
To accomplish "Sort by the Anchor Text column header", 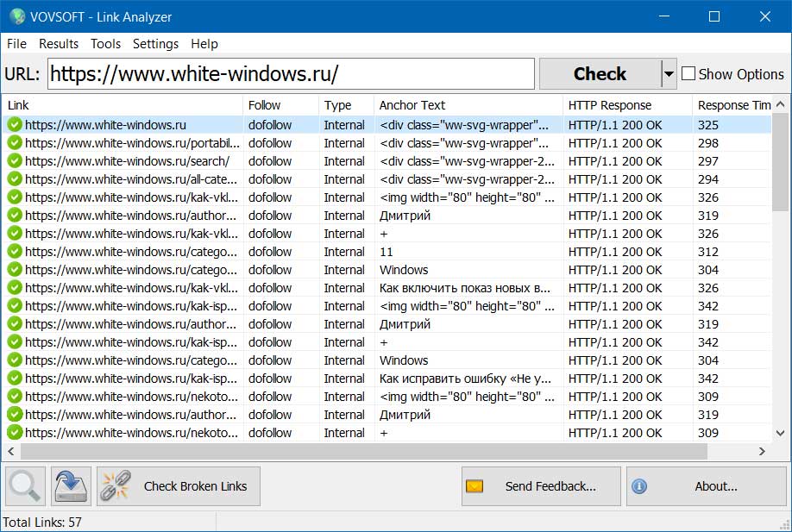I will pyautogui.click(x=468, y=105).
